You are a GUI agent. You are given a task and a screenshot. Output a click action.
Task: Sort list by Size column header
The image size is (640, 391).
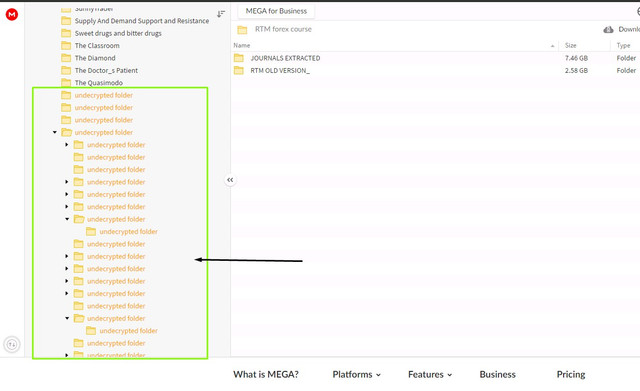click(571, 45)
